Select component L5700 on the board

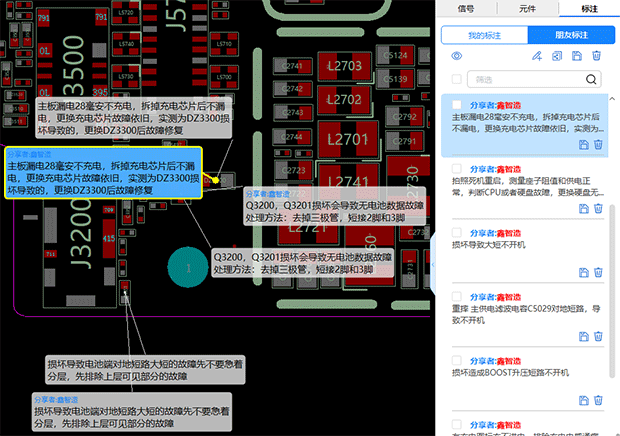click(224, 77)
